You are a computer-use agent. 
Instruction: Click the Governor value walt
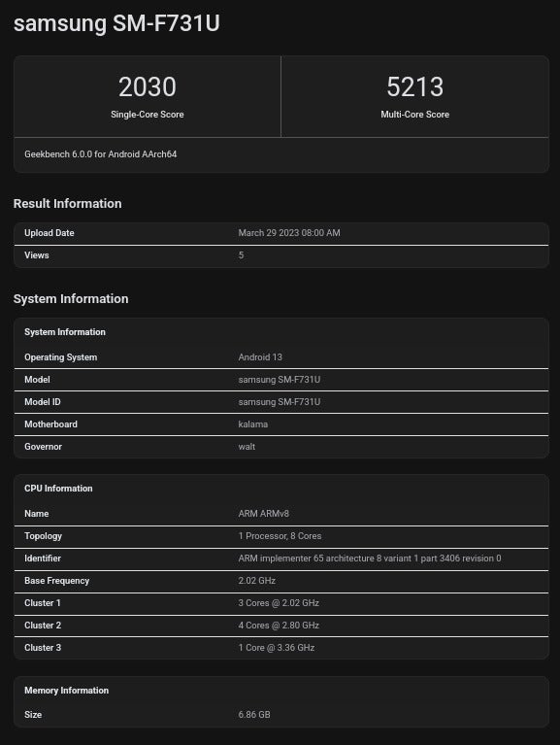(247, 447)
